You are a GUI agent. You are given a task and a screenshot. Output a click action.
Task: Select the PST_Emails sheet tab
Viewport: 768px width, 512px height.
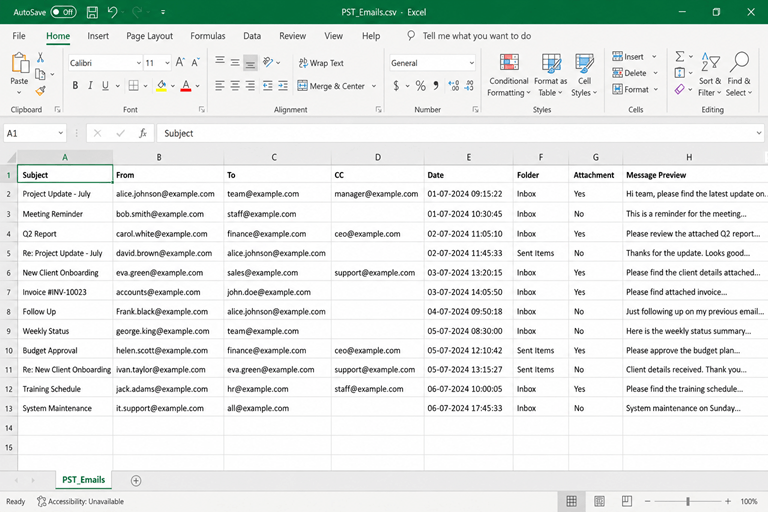pos(83,480)
